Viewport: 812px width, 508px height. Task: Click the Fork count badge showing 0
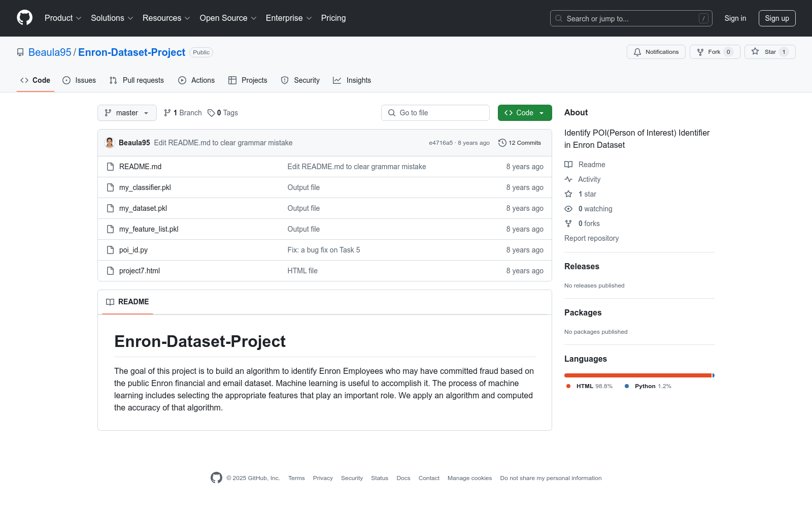[728, 52]
